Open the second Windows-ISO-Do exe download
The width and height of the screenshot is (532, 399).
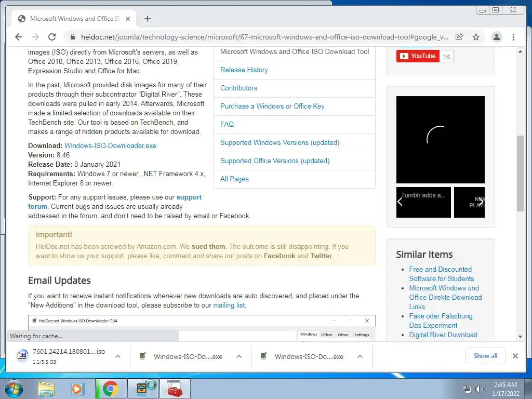(188, 356)
